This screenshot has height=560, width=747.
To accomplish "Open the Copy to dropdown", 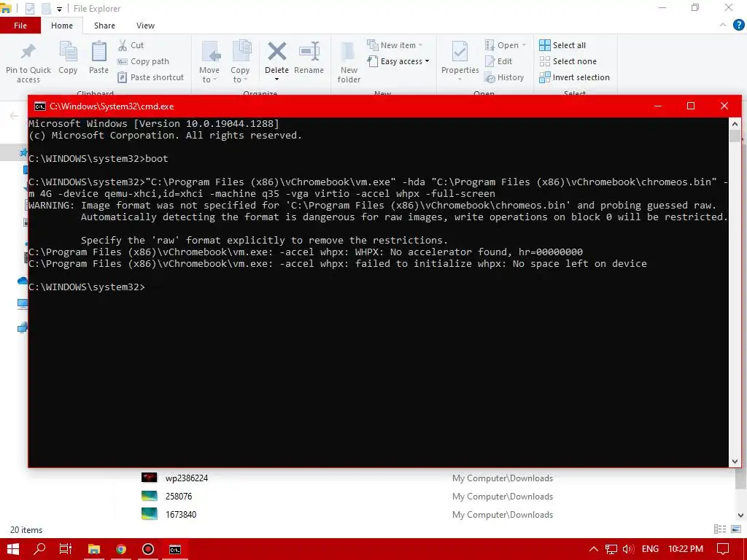I will coord(240,63).
